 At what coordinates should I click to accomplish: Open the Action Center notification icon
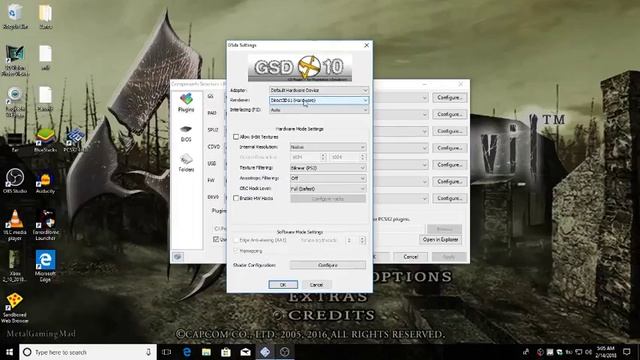pyautogui.click(x=627, y=352)
